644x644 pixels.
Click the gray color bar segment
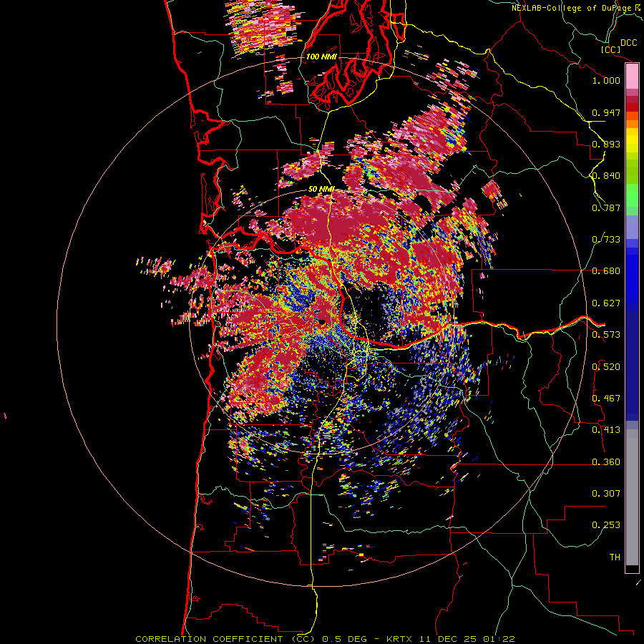tap(632, 497)
